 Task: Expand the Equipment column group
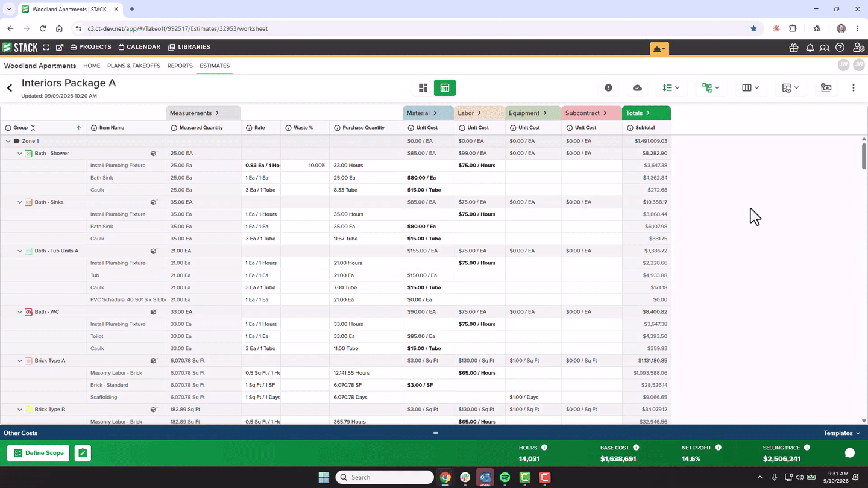(544, 113)
